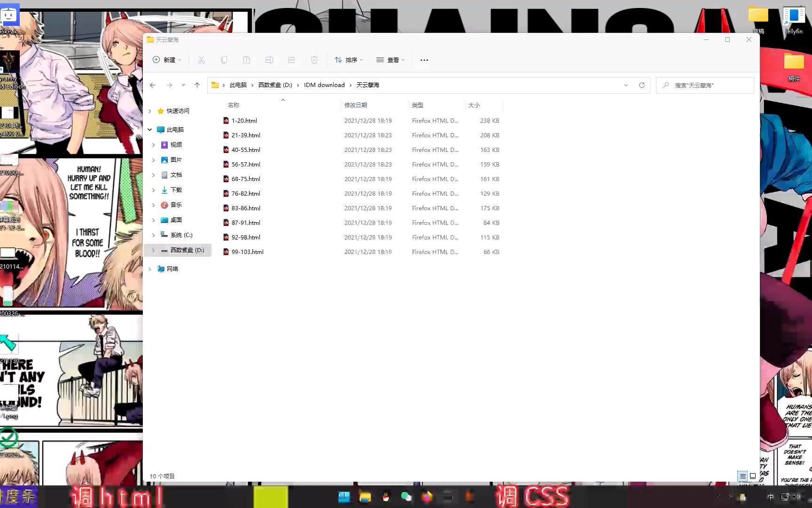Image resolution: width=812 pixels, height=508 pixels.
Task: Open 桌面 in the navigation pane
Action: 176,220
